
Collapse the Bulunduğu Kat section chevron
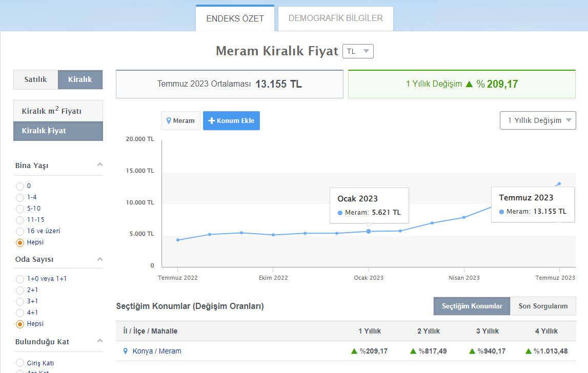(x=100, y=341)
